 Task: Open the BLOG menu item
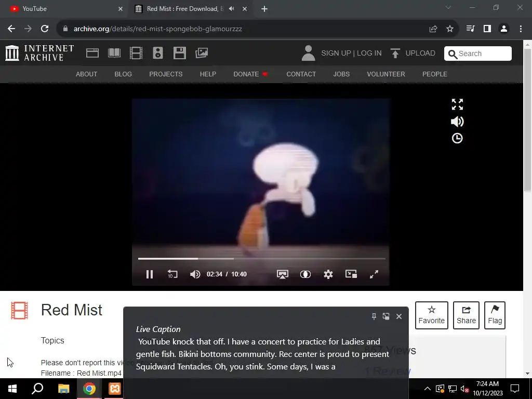(x=123, y=74)
